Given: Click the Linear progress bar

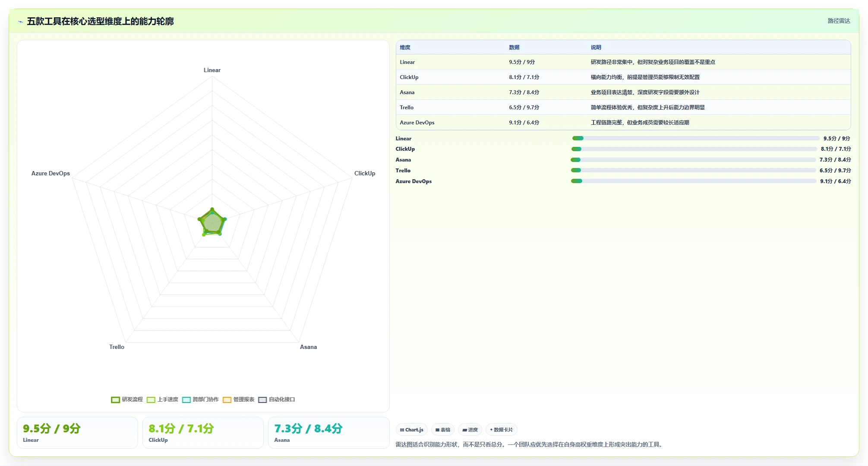Looking at the screenshot, I should click(696, 138).
